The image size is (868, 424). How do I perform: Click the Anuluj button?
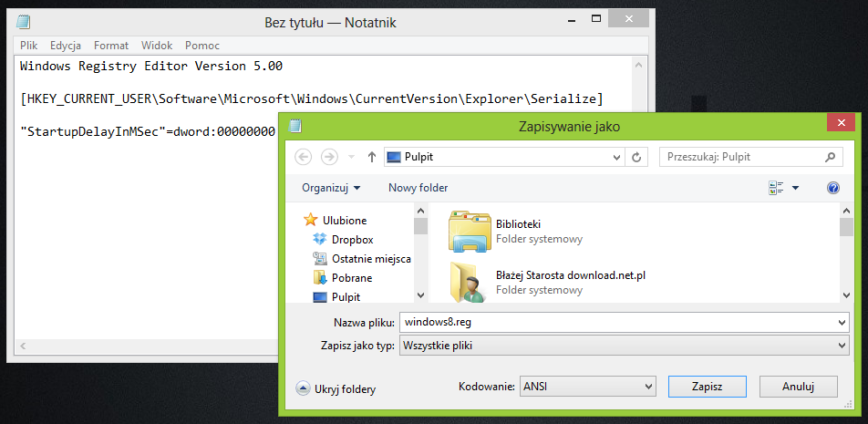point(799,387)
